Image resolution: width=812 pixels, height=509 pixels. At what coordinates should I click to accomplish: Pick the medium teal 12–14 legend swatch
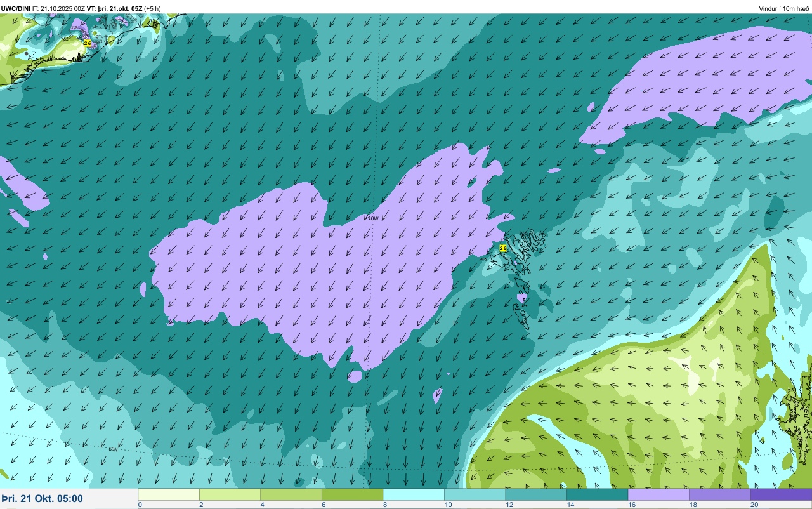point(536,494)
